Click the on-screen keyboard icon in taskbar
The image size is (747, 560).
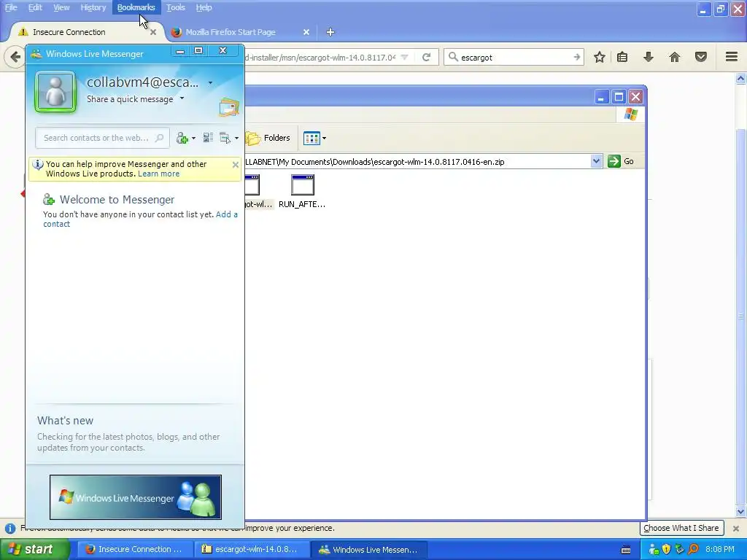tap(626, 550)
